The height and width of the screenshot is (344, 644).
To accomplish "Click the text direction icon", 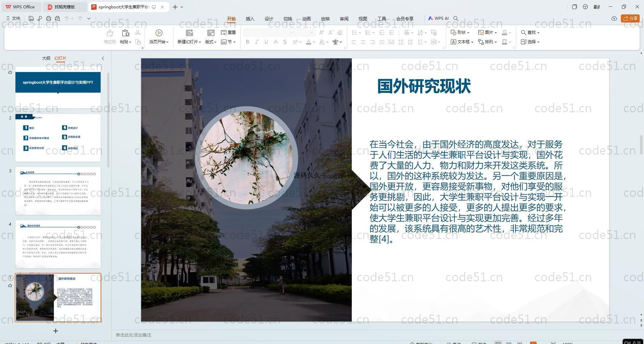I will 421,33.
